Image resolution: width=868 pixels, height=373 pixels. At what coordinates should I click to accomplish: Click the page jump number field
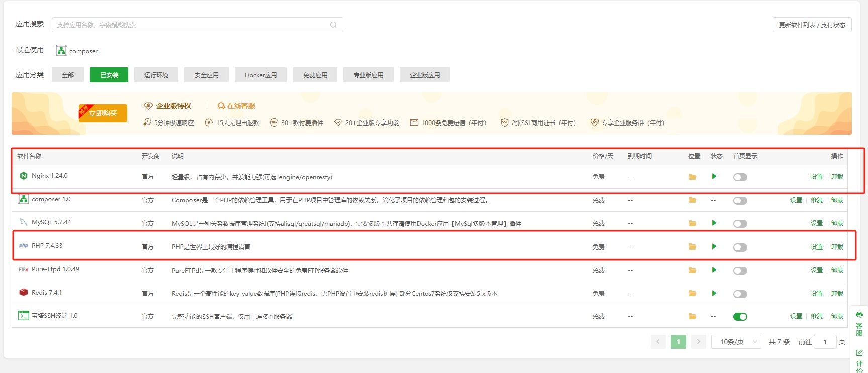click(x=825, y=342)
